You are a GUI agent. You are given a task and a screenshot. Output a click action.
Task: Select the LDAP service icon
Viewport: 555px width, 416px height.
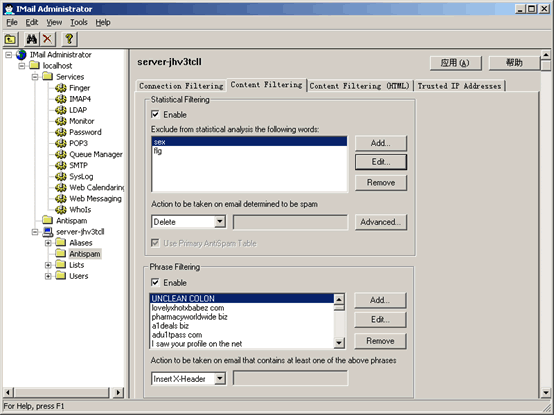click(61, 110)
